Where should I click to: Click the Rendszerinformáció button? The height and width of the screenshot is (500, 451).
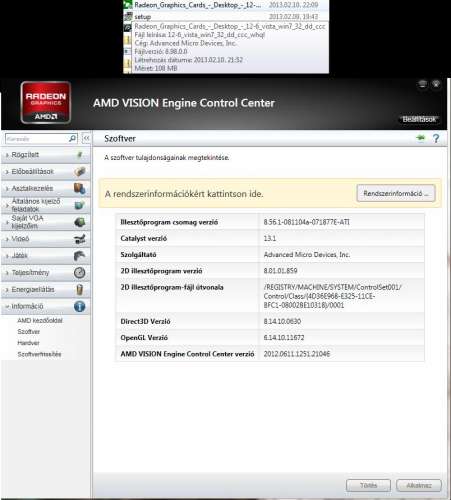(x=396, y=193)
